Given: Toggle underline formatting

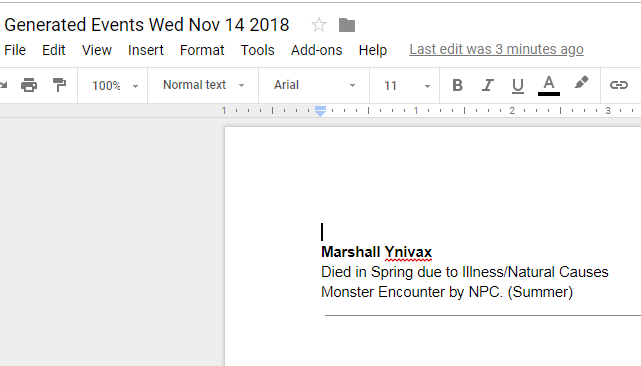Looking at the screenshot, I should [x=518, y=86].
